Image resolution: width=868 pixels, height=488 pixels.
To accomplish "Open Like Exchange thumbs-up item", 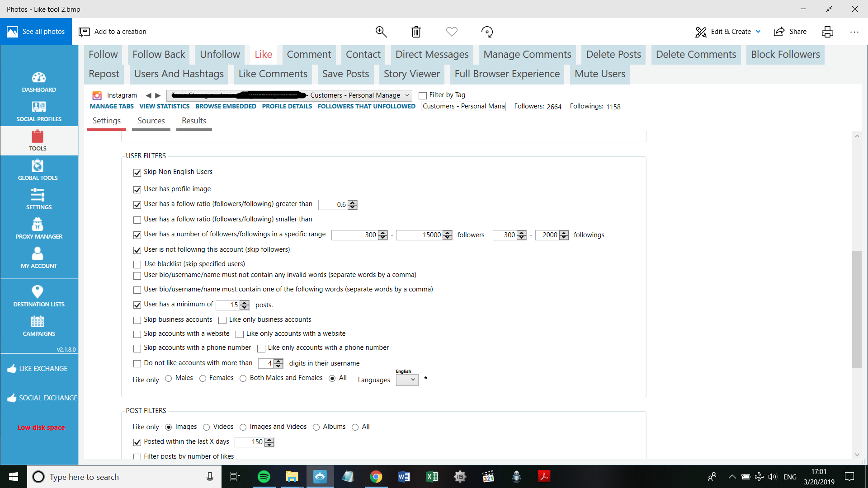I will [x=38, y=369].
